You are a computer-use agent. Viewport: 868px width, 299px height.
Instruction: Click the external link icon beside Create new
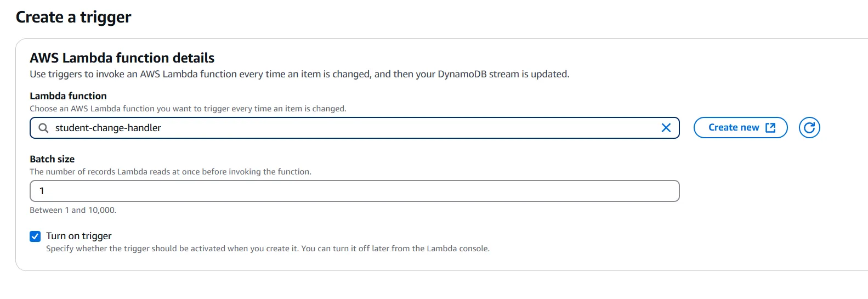[x=770, y=128]
